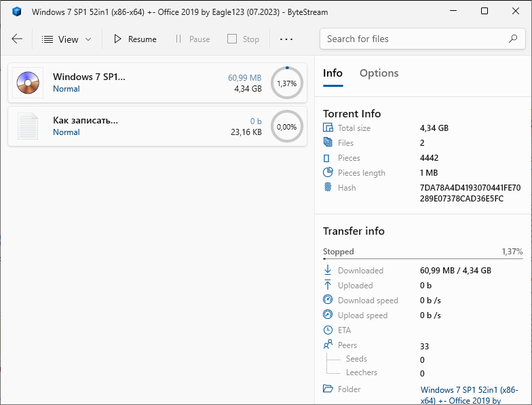Click the Stopped status label

click(338, 252)
